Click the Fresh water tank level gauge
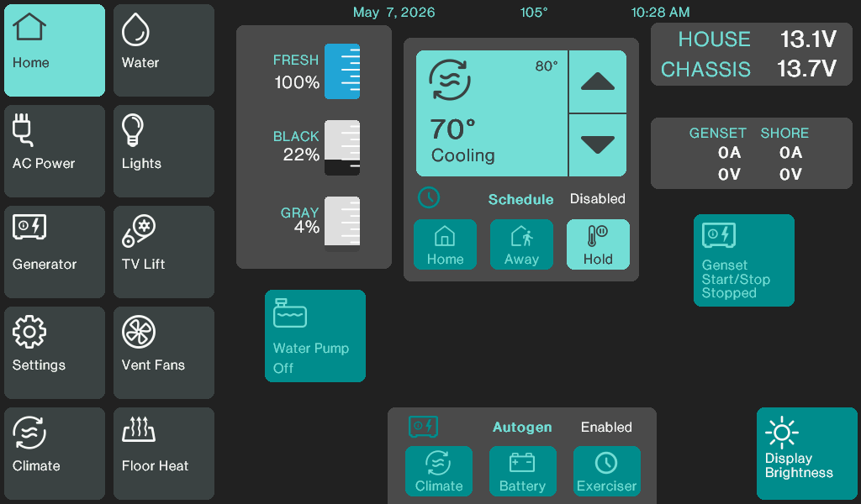 coord(342,71)
